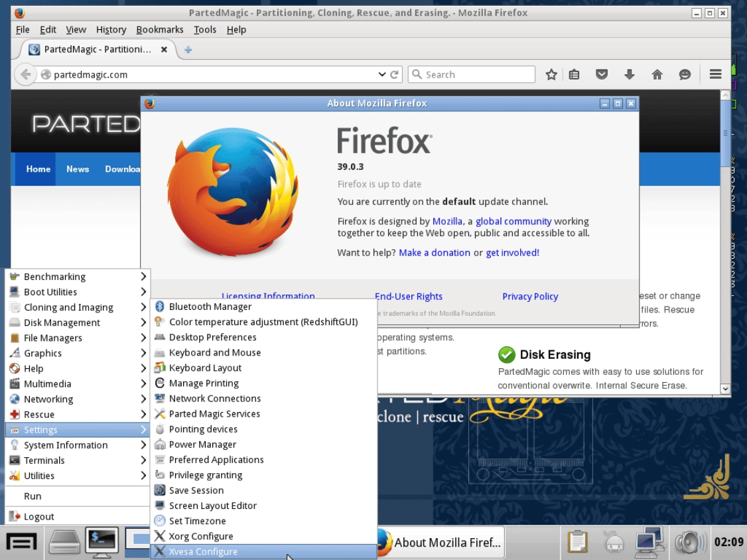Open Keyboard and Mouse settings
747x560 pixels.
[264, 352]
